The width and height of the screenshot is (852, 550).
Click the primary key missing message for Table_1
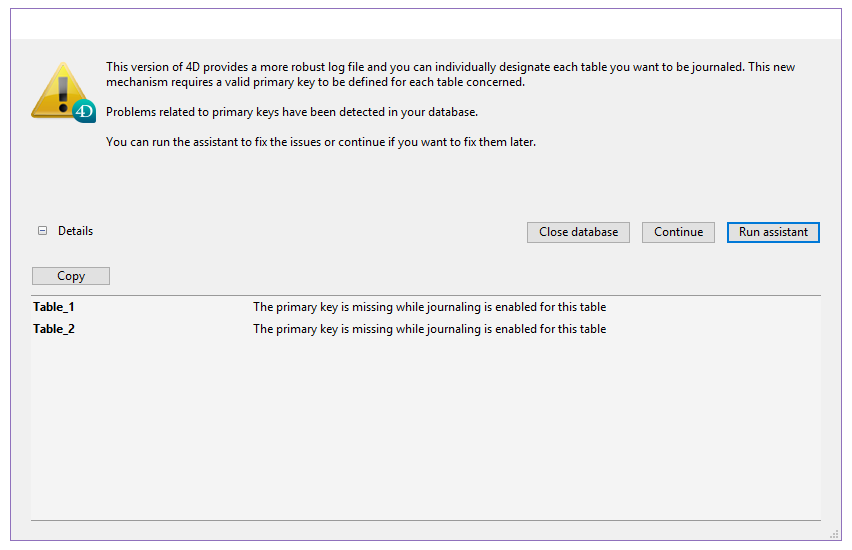click(x=429, y=307)
